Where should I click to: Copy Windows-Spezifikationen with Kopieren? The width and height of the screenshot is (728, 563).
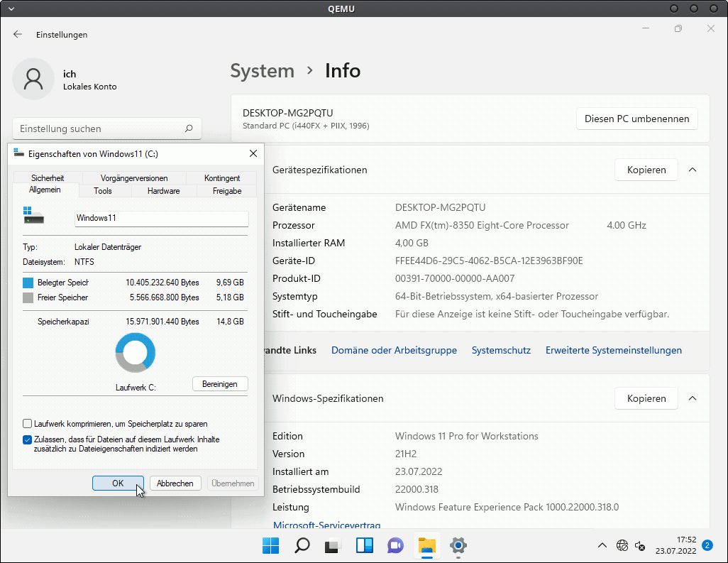click(x=646, y=398)
